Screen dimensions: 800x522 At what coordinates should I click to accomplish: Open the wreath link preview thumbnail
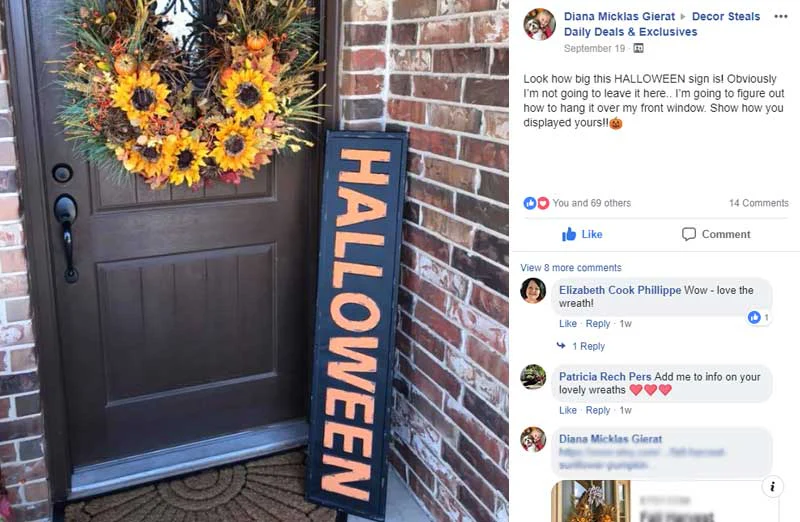click(590, 501)
